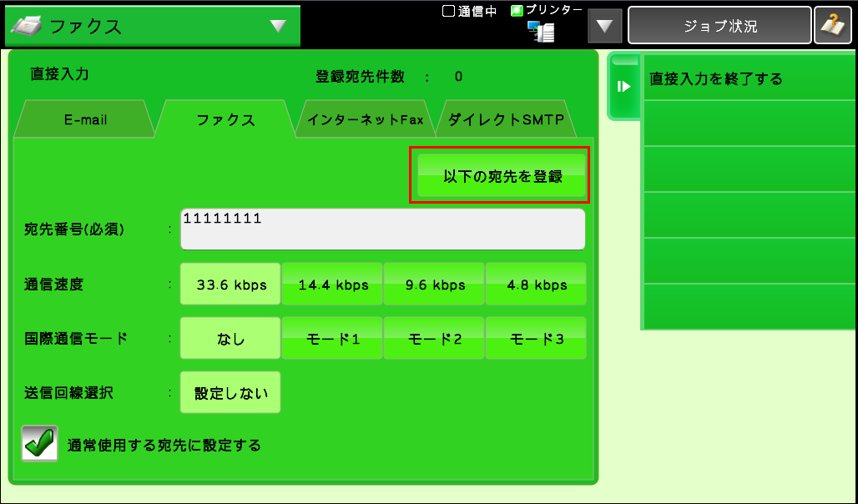Select 14.4 kbps transmission speed

(333, 285)
